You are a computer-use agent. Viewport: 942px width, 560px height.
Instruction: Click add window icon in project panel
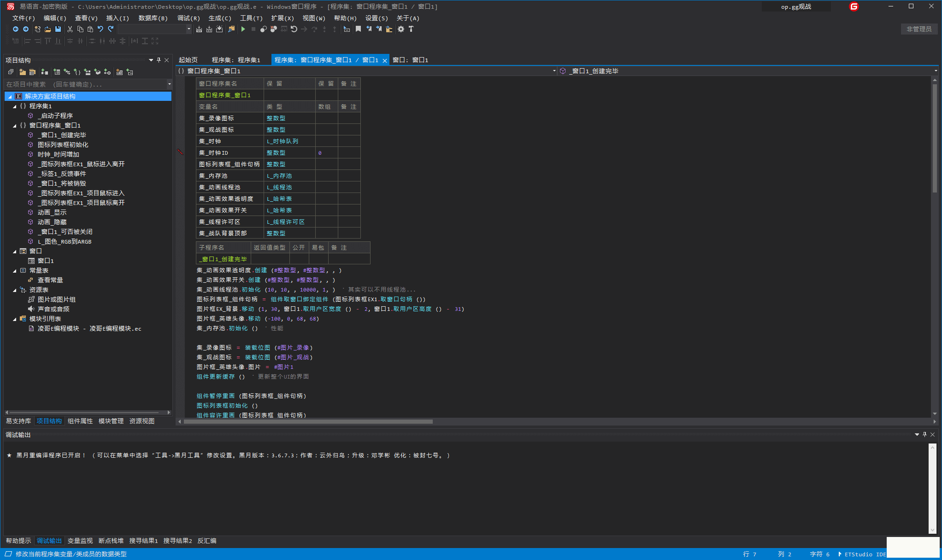[x=57, y=72]
